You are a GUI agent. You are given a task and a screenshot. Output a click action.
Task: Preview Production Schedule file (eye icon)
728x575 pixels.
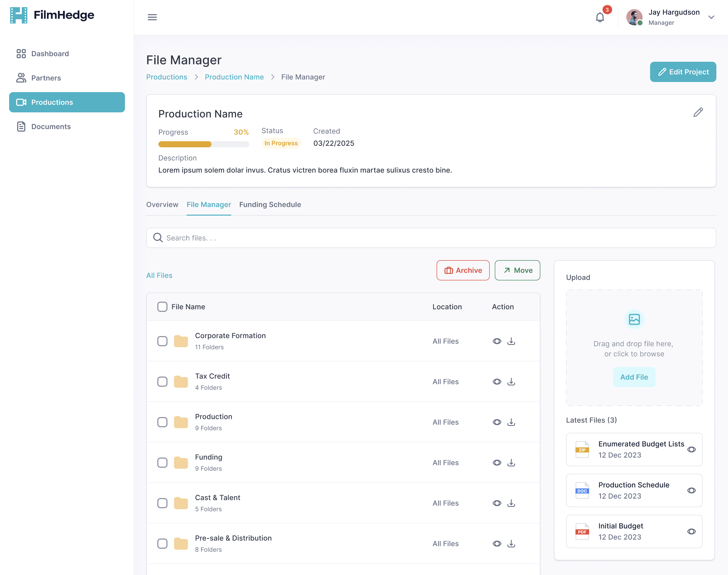(691, 490)
